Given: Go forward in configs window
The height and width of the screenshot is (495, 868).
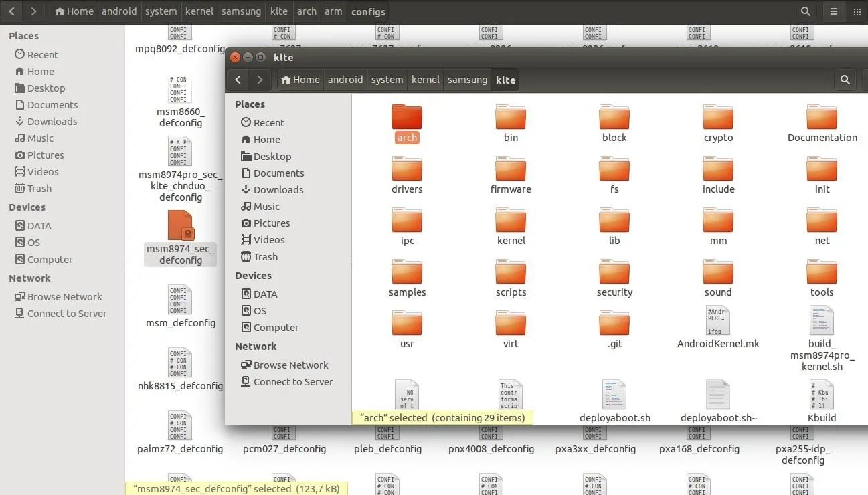Looking at the screenshot, I should coord(33,11).
